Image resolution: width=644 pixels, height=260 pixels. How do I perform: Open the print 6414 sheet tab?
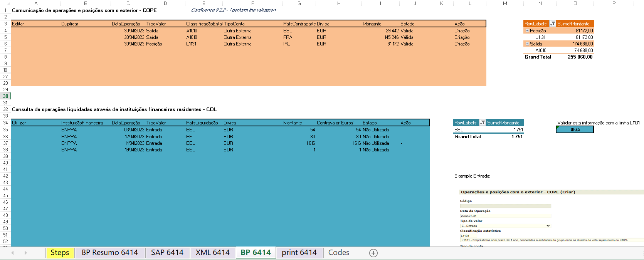[299, 253]
